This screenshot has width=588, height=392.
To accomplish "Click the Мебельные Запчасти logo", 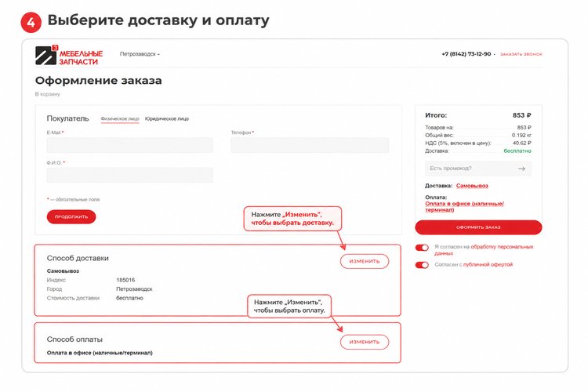I will point(69,55).
